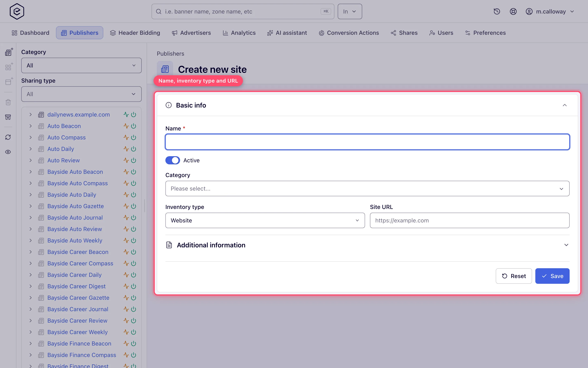The width and height of the screenshot is (588, 368).
Task: Open the sidebar Category filter dropdown
Action: pos(81,65)
